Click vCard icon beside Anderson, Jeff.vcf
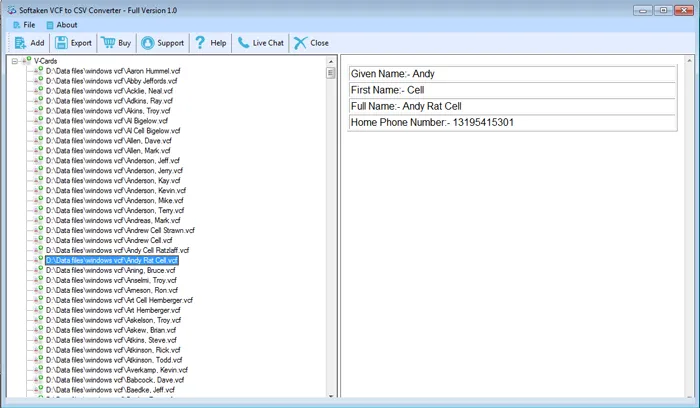This screenshot has height=408, width=700. point(38,160)
